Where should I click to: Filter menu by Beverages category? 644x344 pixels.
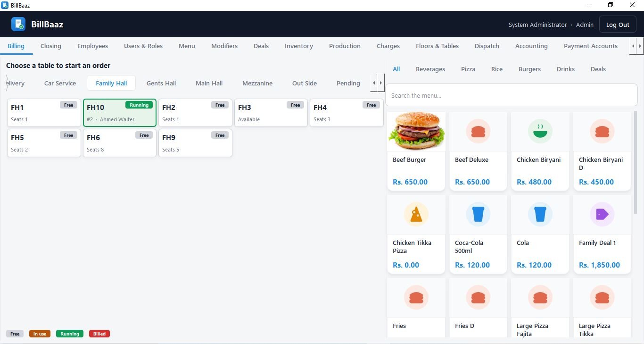click(x=430, y=69)
